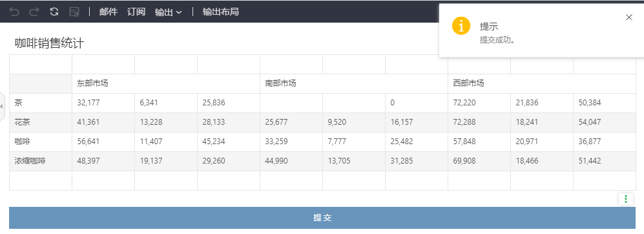Expand the collapsed left side panel

[x=2, y=106]
